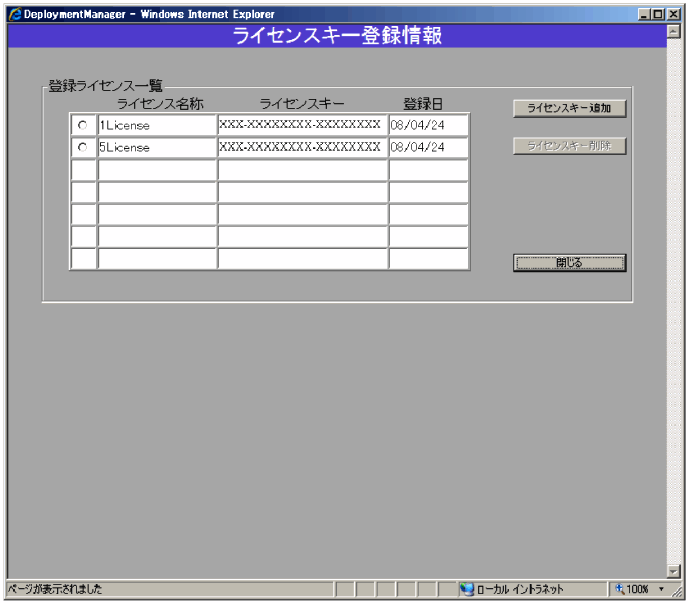Image resolution: width=688 pixels, height=603 pixels.
Task: Maximize the DeploymentManager window
Action: click(x=658, y=14)
